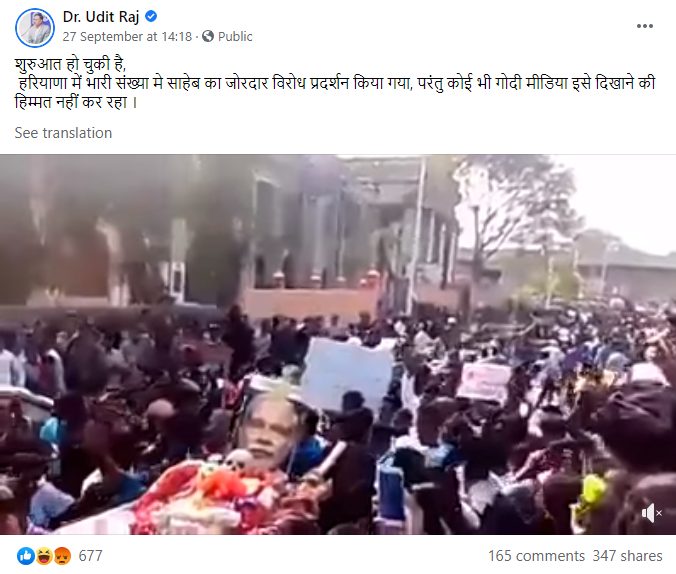Viewport: 676px width, 574px height.
Task: Click the Angry reaction emoji
Action: click(x=62, y=556)
